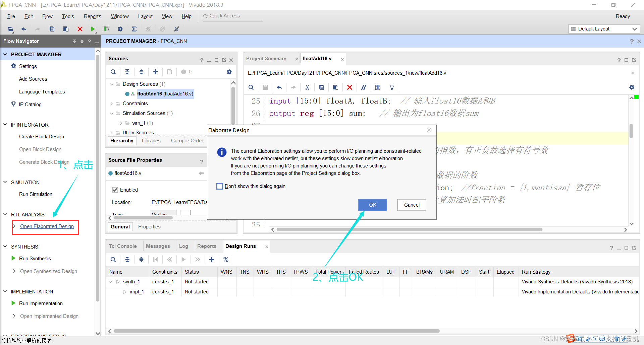The width and height of the screenshot is (644, 345).
Task: Click the code editor vertical scrollbar
Action: (x=631, y=131)
